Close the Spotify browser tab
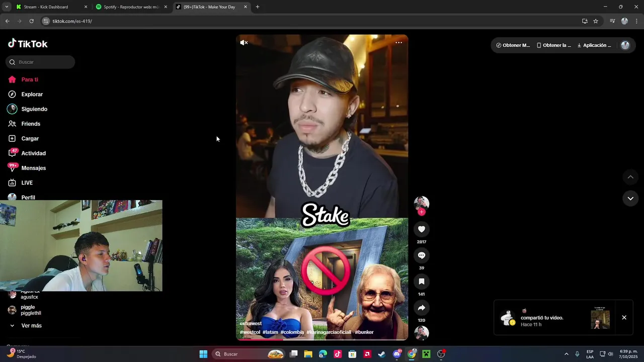644x362 pixels. click(x=166, y=7)
